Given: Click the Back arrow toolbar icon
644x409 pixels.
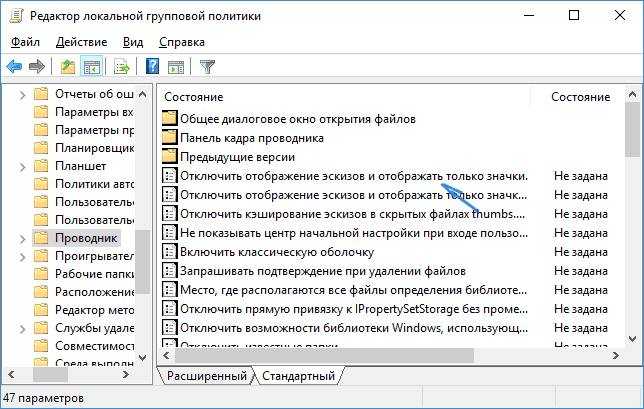Looking at the screenshot, I should click(14, 67).
